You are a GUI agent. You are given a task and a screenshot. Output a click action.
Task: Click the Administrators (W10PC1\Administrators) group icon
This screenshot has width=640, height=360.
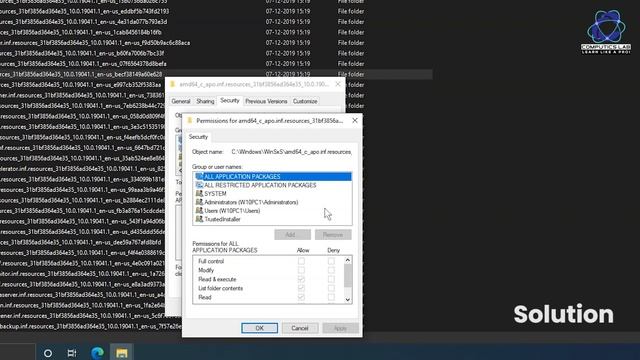[x=199, y=202]
